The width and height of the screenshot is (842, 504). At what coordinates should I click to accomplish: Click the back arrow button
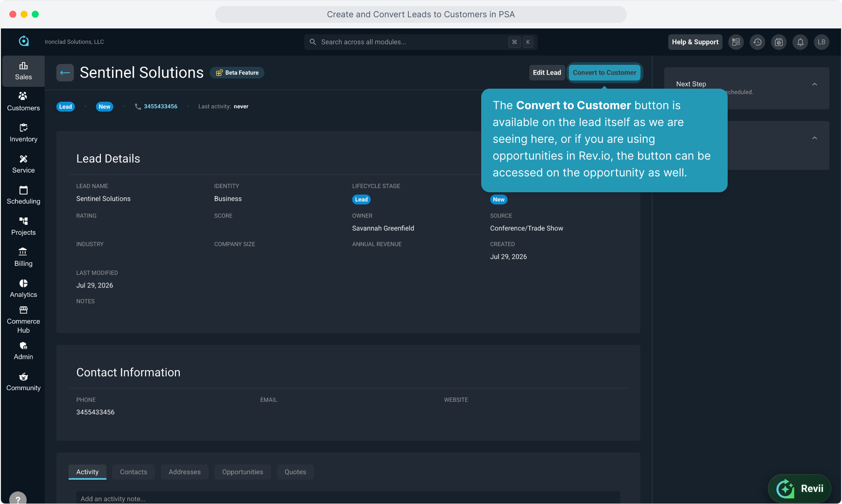click(65, 73)
